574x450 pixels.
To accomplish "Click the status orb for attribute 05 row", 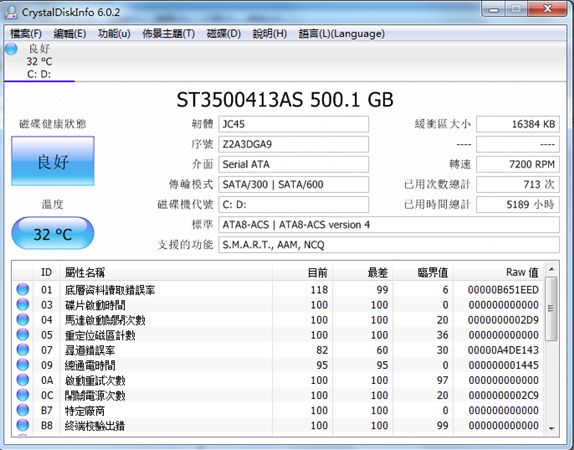I will coord(23,335).
